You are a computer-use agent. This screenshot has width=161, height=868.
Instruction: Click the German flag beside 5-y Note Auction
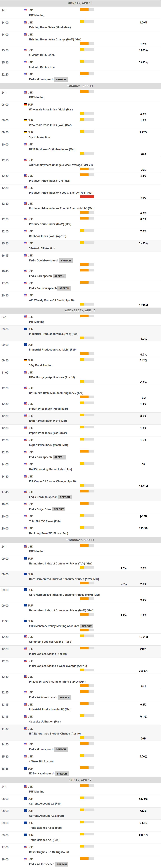click(x=26, y=132)
